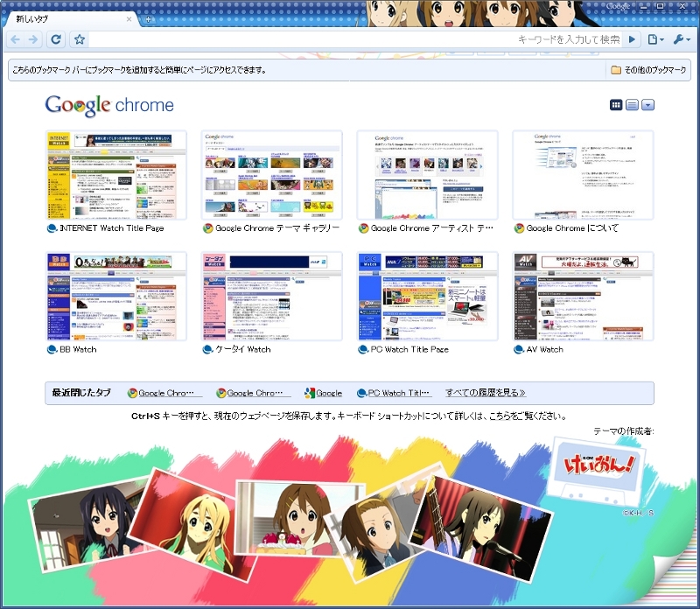Screen dimensions: 700x609
Task: Switch to thumbnail grid view
Action: tap(616, 105)
